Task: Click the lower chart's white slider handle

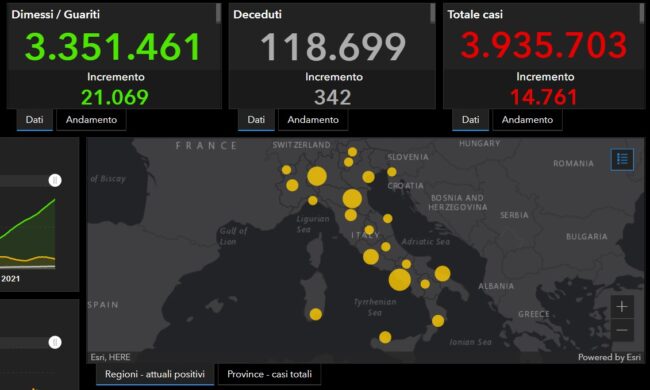Action: point(55,342)
